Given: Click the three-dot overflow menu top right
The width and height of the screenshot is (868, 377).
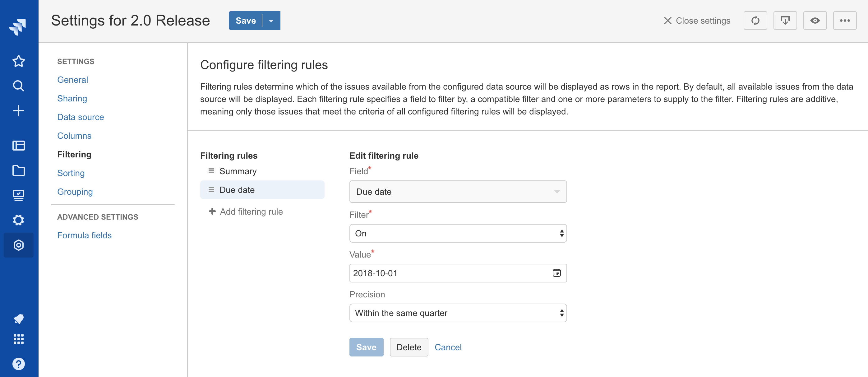Looking at the screenshot, I should 845,21.
